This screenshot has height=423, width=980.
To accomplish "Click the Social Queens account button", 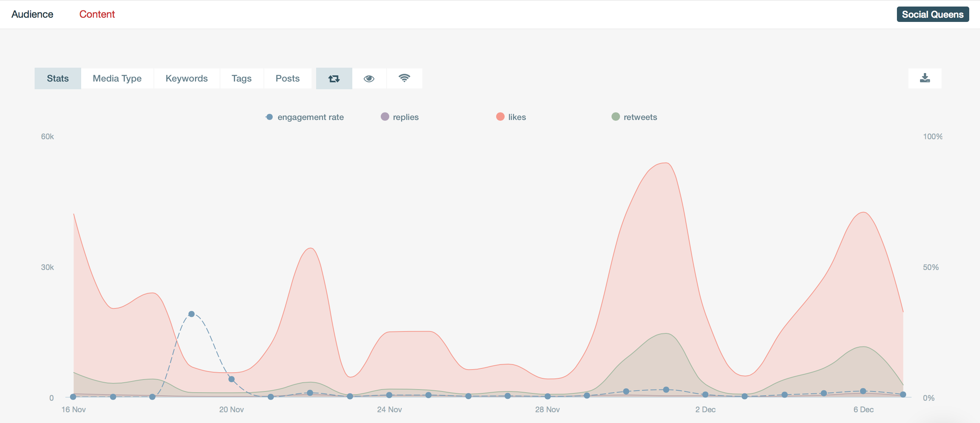I will 932,14.
